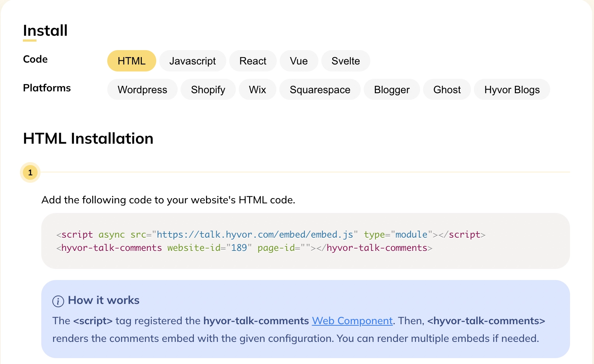The image size is (594, 364).
Task: Pick the Blogger platform button
Action: tap(392, 90)
